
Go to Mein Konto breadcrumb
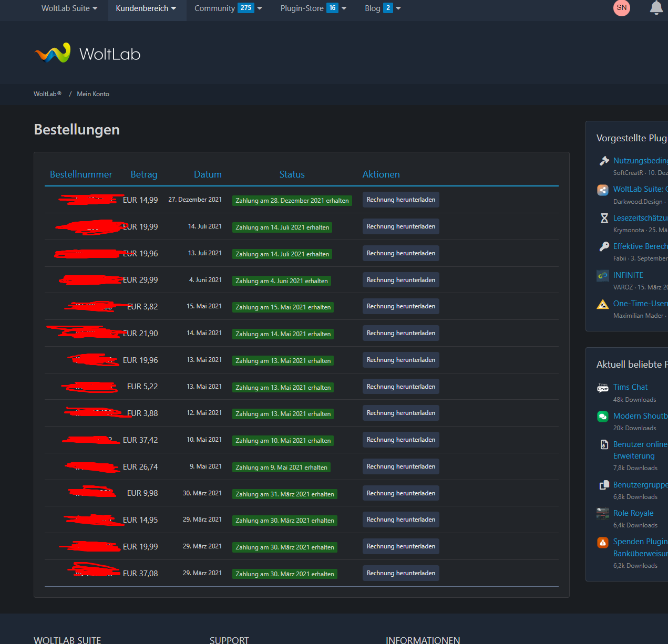tap(93, 94)
